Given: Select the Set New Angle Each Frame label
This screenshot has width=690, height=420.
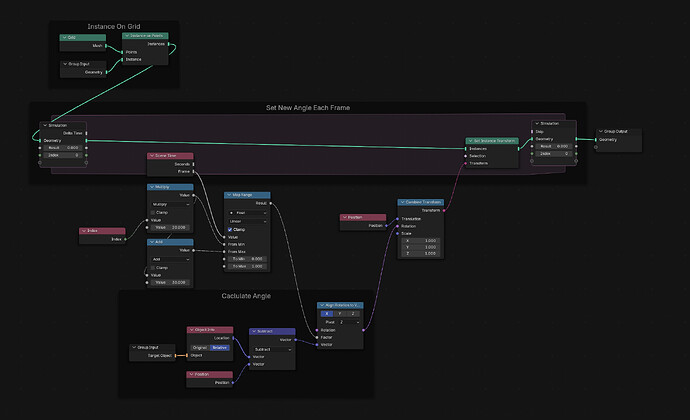Looking at the screenshot, I should 308,108.
